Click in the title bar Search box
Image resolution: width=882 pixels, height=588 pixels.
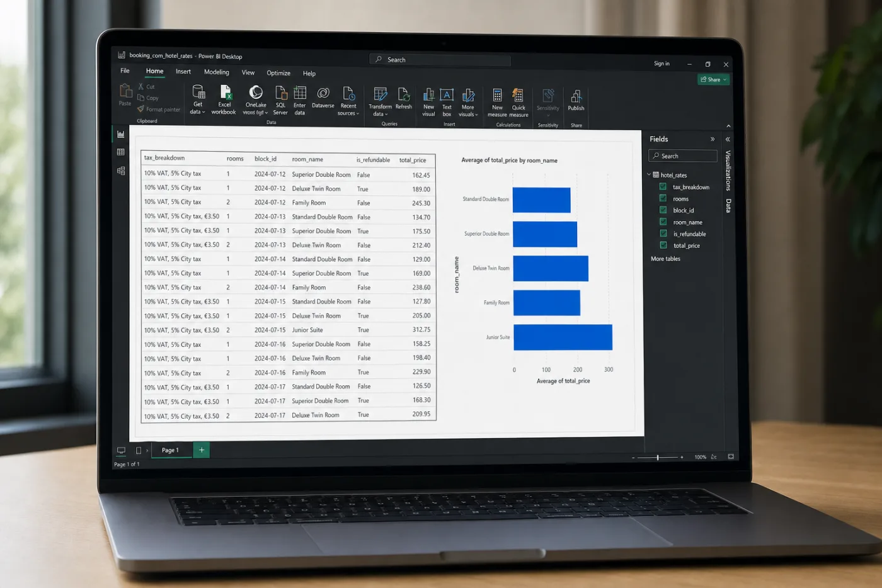coord(440,60)
